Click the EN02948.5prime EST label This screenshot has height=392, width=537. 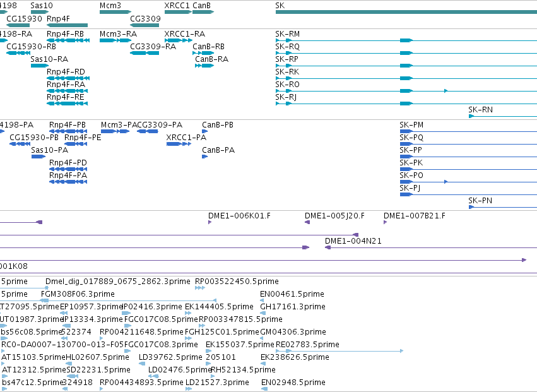(293, 383)
